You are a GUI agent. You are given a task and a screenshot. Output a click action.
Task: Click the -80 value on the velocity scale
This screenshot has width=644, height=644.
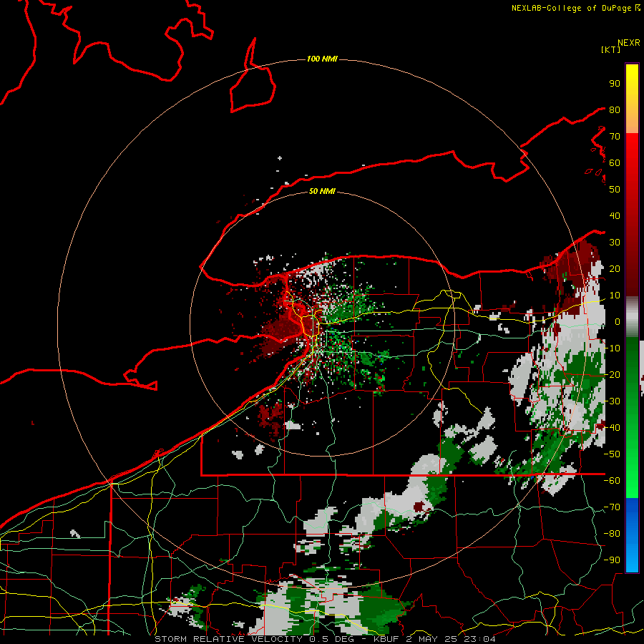pos(612,534)
